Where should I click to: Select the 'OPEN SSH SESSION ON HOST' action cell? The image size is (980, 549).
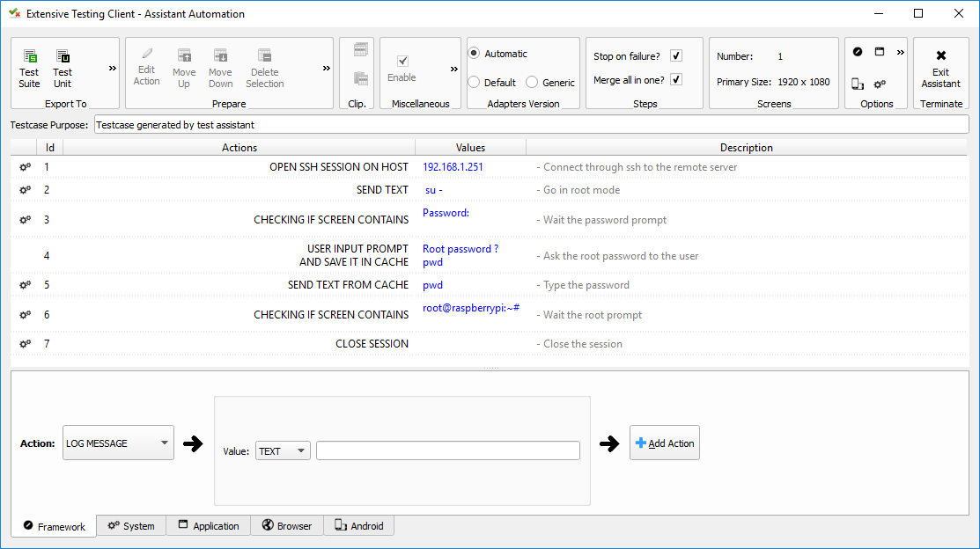coord(339,167)
